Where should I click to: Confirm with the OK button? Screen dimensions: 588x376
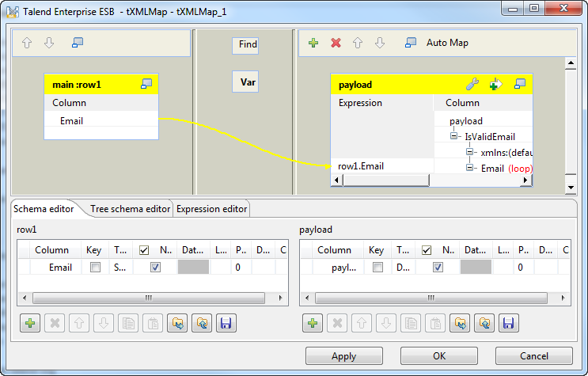439,355
